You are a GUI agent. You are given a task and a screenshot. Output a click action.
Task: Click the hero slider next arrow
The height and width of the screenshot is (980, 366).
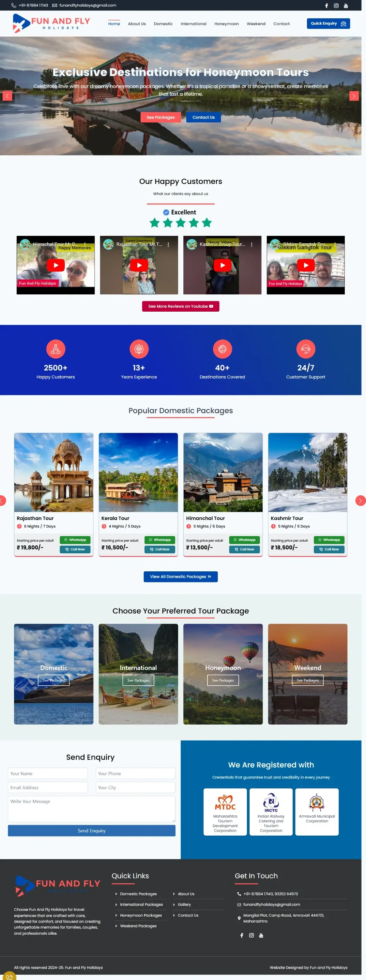(354, 96)
